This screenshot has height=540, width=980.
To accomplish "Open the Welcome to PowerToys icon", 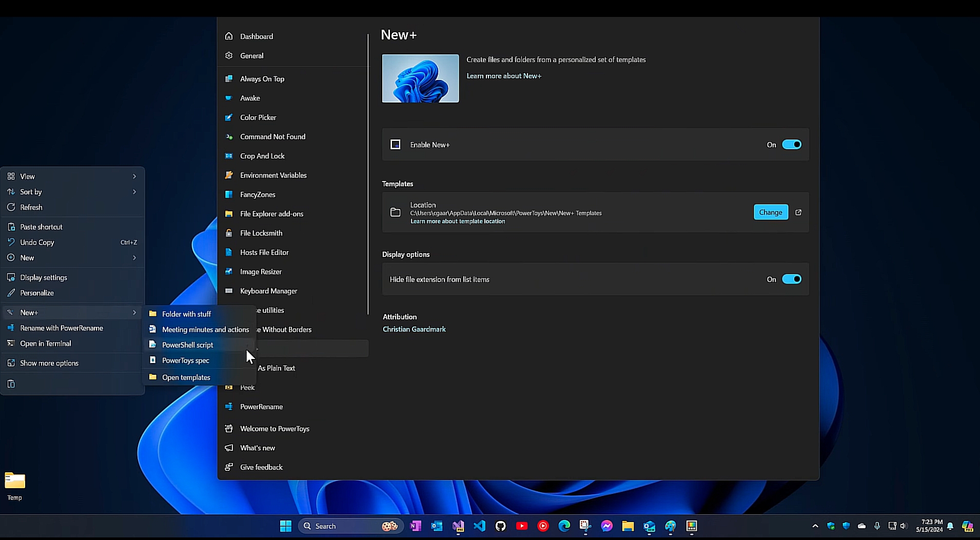I will [229, 429].
